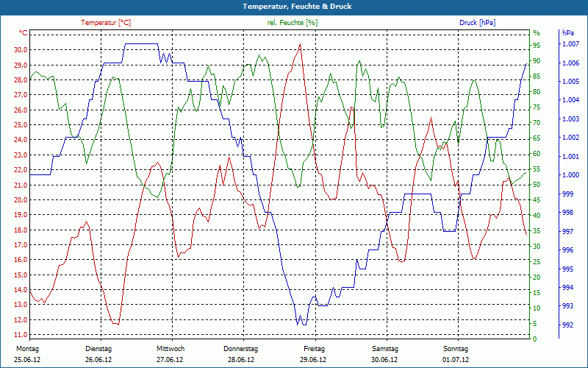This screenshot has height=368, width=588.
Task: Click the '°C' unit above the temperature axis
Action: [24, 33]
